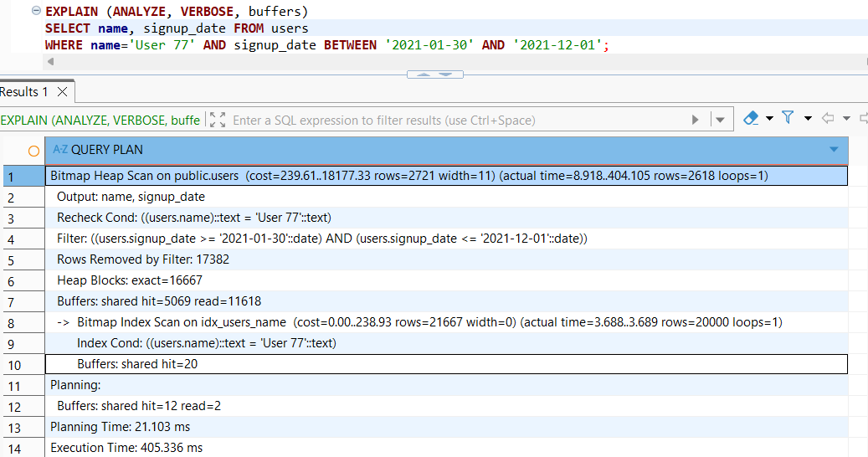Select the 'Bitmap Heap Scan on public.users' row
Image resolution: width=868 pixels, height=457 pixels.
coord(446,176)
